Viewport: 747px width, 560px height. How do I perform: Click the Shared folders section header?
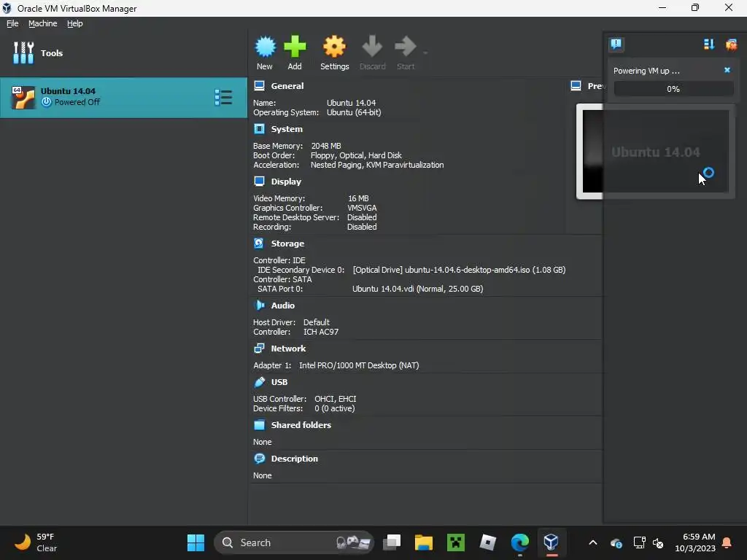pyautogui.click(x=301, y=425)
